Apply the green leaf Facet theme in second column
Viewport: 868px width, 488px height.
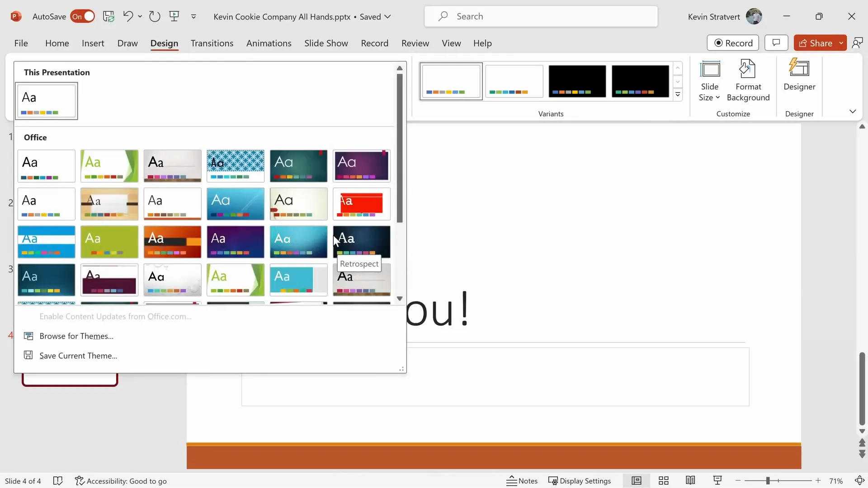[x=109, y=166]
